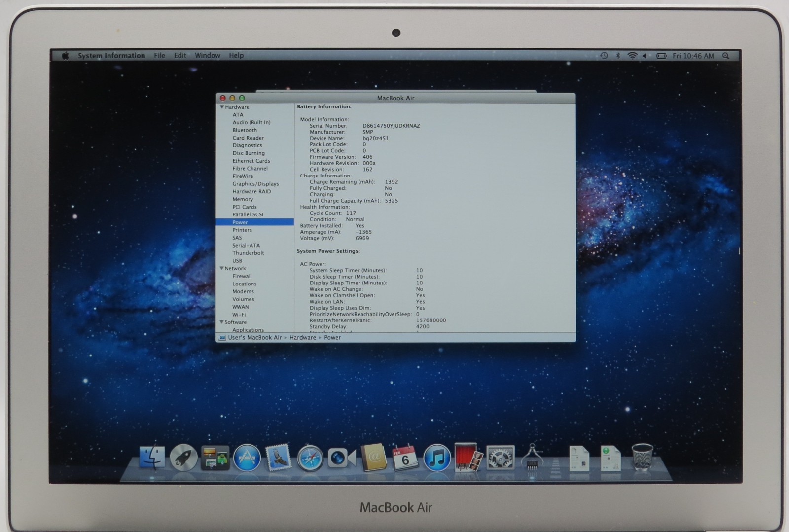Open Mail stamp icon in Dock
789x532 pixels.
click(279, 458)
